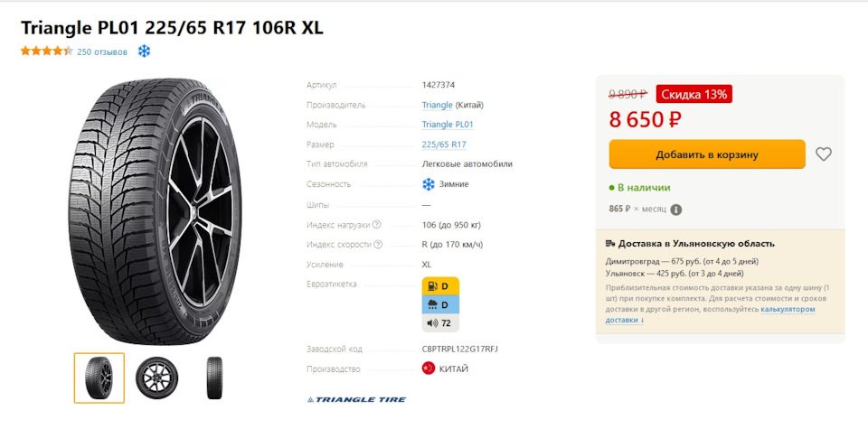The width and height of the screenshot is (868, 429).
Task: Click the star rating icons
Action: 46,51
